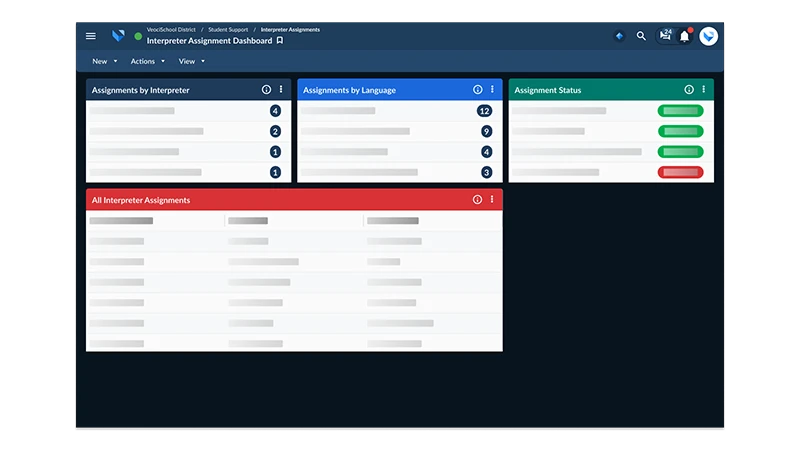Open the user profile avatar
This screenshot has width=800, height=450.
708,36
